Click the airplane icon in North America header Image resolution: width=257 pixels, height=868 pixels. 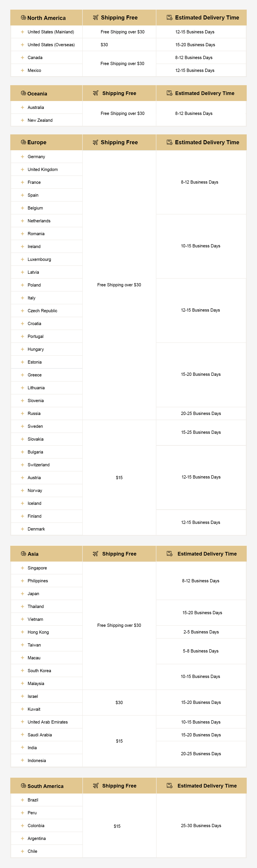[x=96, y=18]
